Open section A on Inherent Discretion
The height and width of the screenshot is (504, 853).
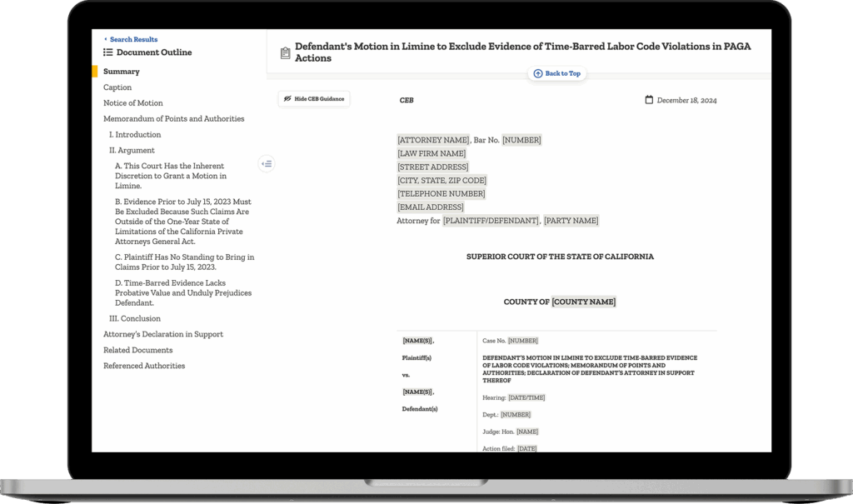170,176
